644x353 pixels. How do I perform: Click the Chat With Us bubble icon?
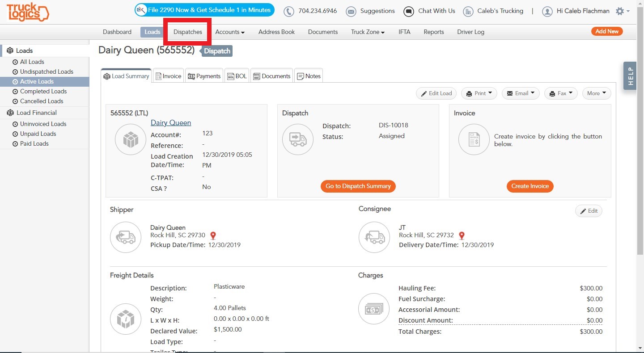pos(409,11)
